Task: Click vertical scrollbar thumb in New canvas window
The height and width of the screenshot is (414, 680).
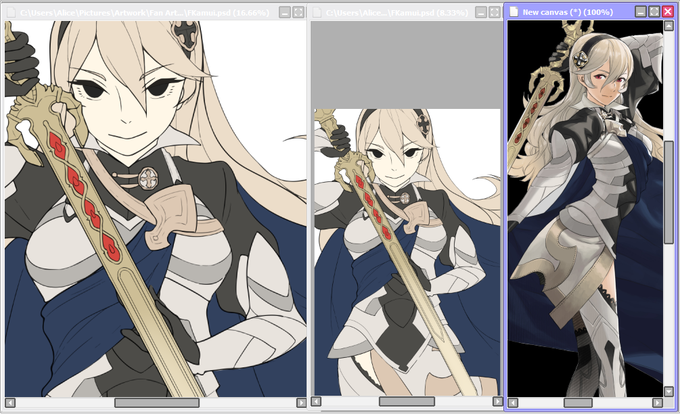Action: [x=668, y=192]
